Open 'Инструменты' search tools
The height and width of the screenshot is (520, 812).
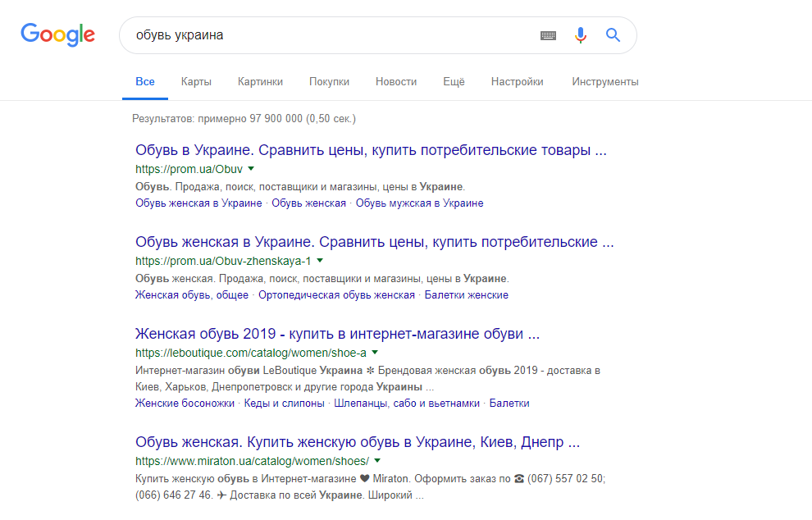[605, 82]
